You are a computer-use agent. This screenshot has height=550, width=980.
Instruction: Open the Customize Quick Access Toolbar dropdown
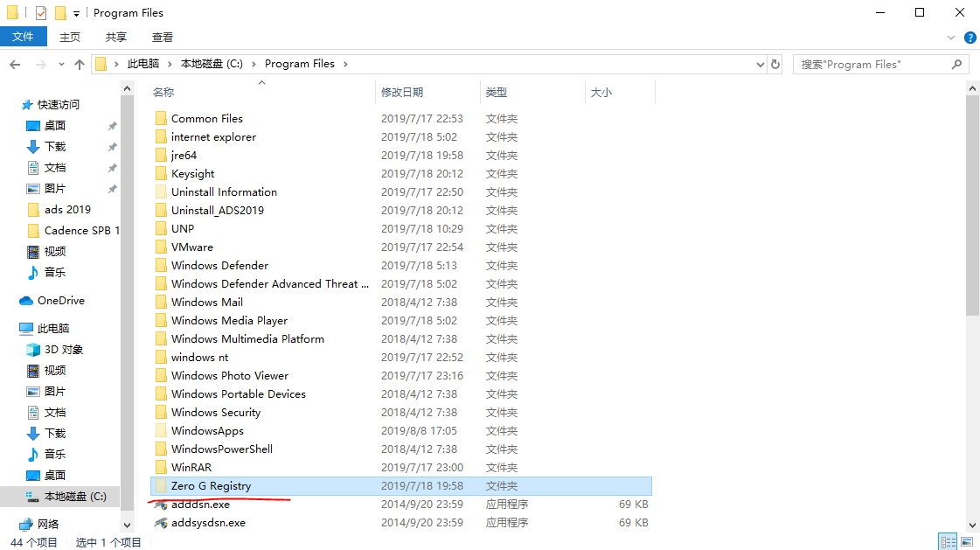coord(76,13)
